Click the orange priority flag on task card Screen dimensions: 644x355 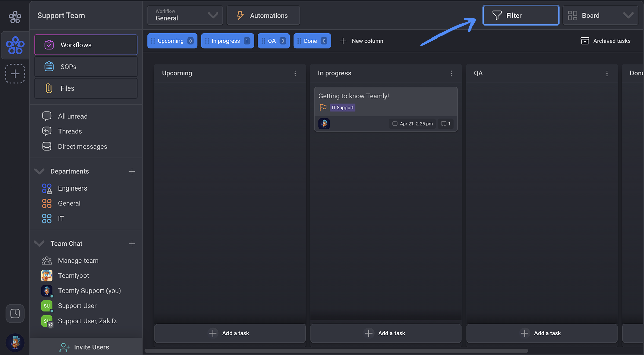click(323, 108)
